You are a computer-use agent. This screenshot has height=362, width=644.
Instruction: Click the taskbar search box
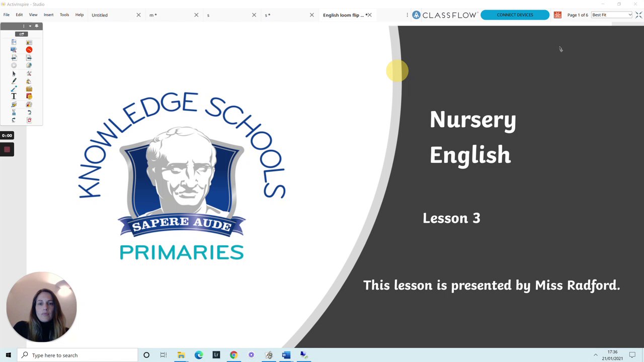77,355
